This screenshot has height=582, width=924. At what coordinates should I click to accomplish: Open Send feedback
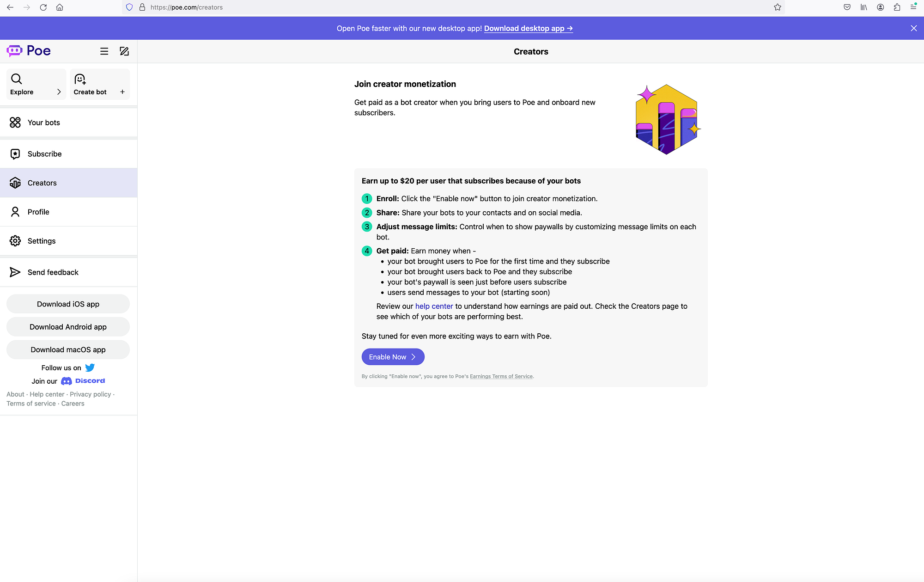69,272
